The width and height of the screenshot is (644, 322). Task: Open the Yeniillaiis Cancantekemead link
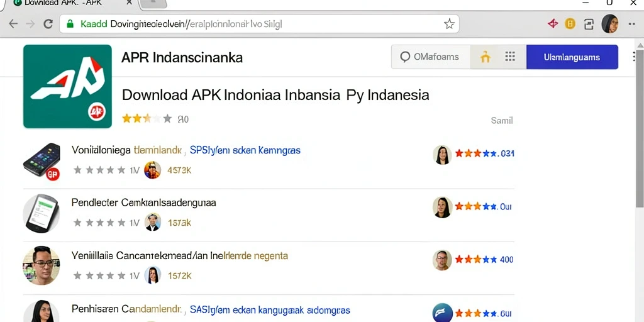click(x=180, y=256)
